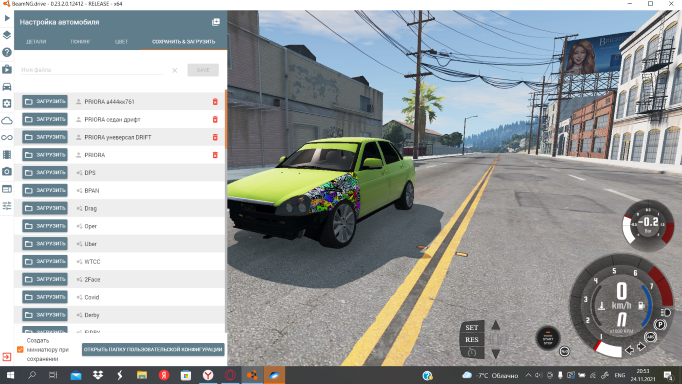Open the replay film strip icon
The width and height of the screenshot is (682, 384).
(x=7, y=154)
